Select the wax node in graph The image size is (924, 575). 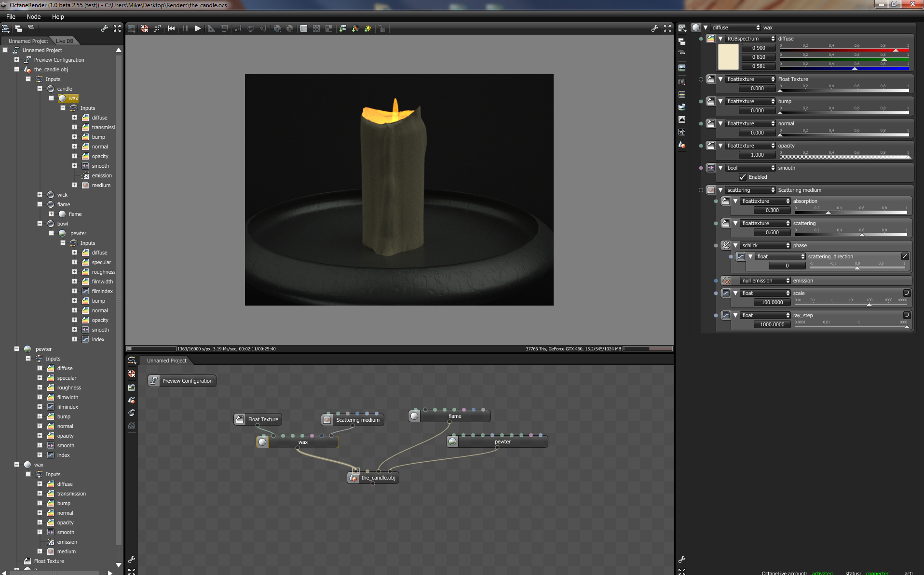pyautogui.click(x=298, y=442)
